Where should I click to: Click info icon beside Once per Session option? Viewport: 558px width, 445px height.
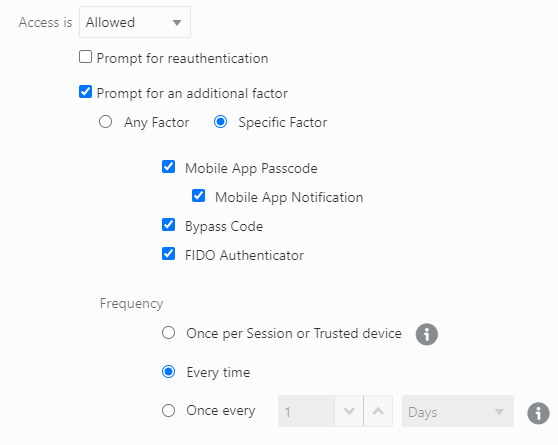(426, 334)
